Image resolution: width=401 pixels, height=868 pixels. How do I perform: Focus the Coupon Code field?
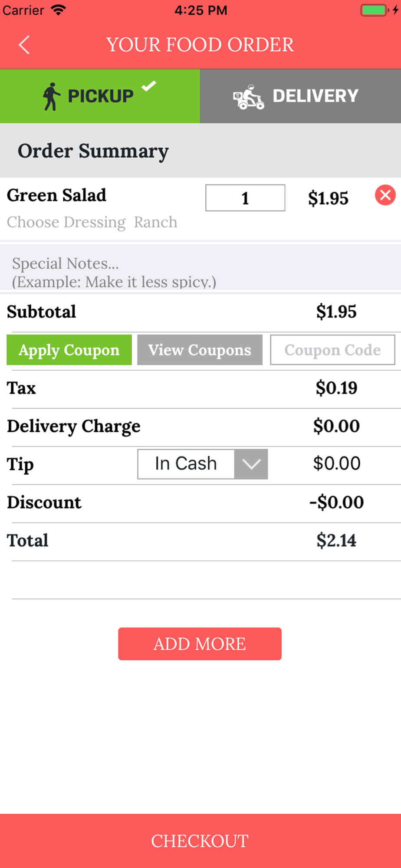[x=332, y=350]
